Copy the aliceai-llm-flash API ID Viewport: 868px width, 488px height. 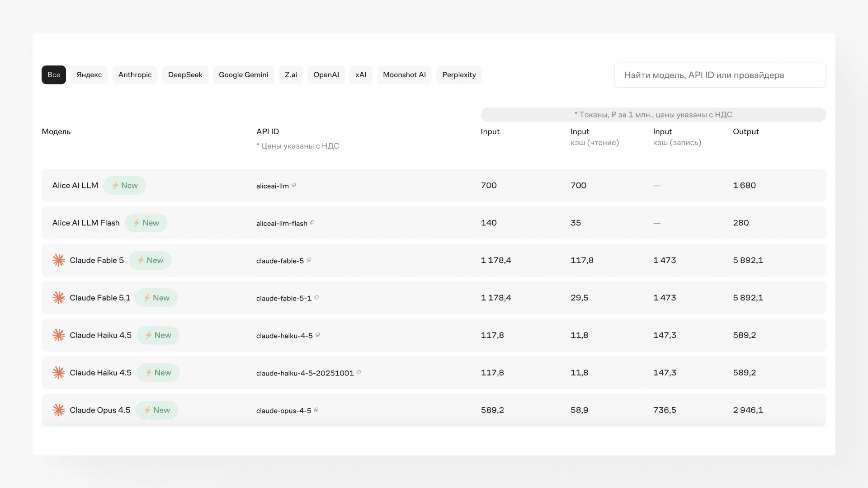click(312, 223)
